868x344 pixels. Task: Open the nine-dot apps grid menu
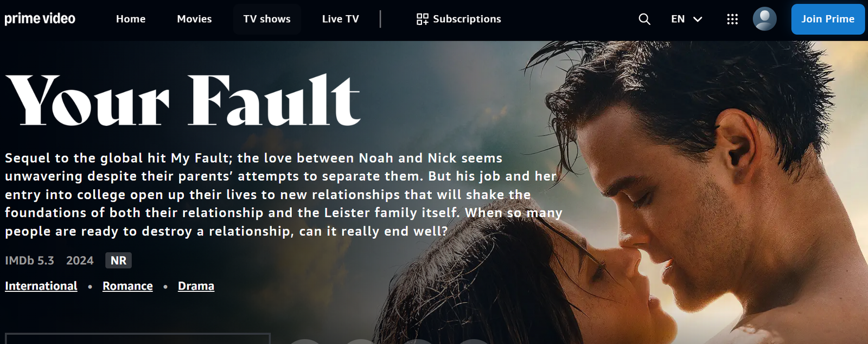click(x=732, y=19)
